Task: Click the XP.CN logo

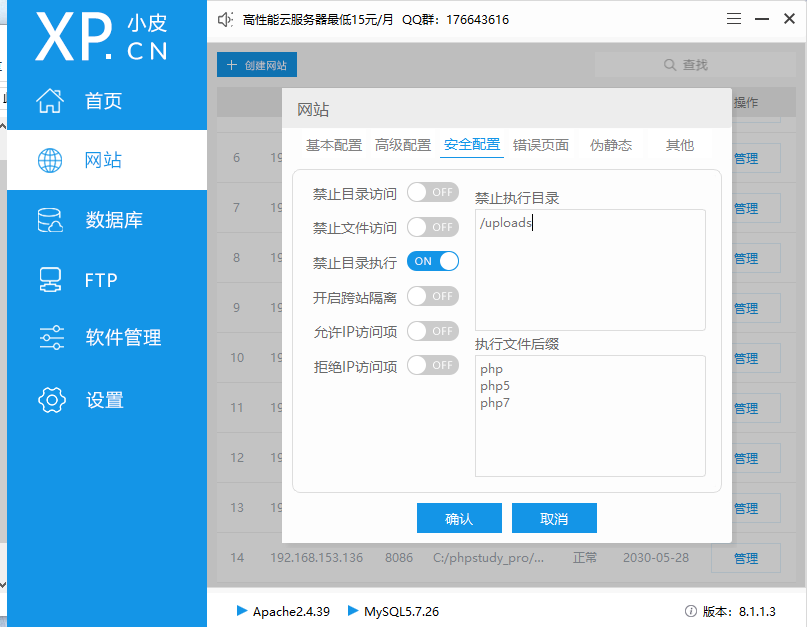Action: 101,36
